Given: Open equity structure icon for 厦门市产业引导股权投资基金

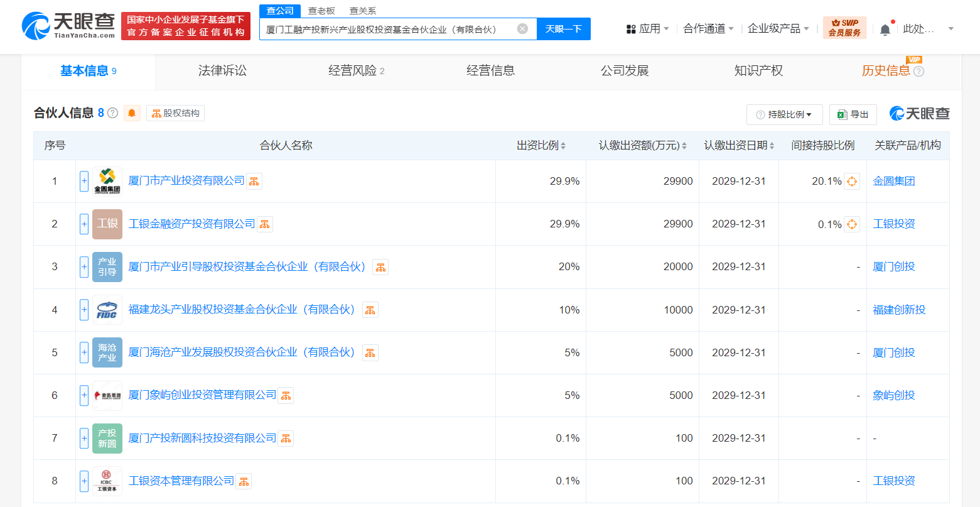Looking at the screenshot, I should pyautogui.click(x=380, y=267).
